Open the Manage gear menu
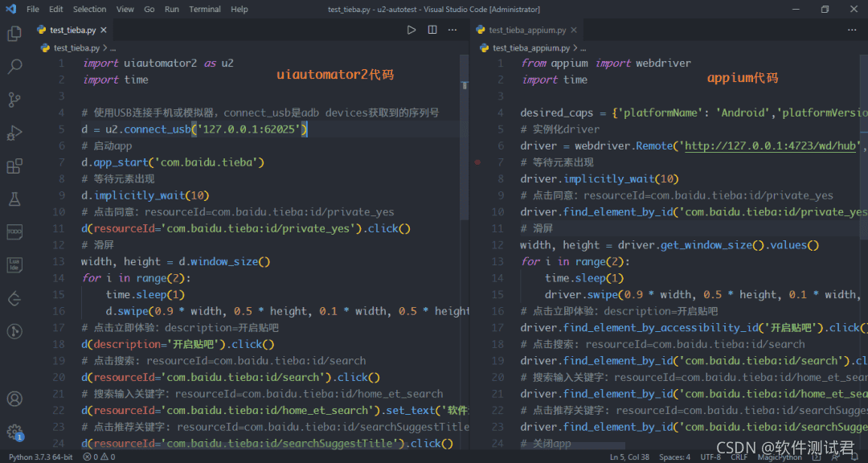This screenshot has height=463, width=868. coord(14,432)
